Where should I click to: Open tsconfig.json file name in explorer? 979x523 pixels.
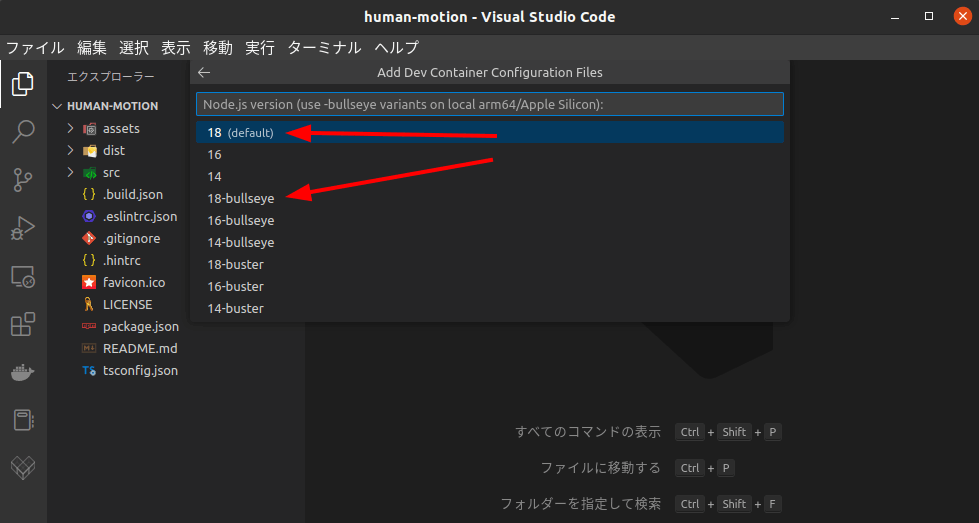pos(140,371)
